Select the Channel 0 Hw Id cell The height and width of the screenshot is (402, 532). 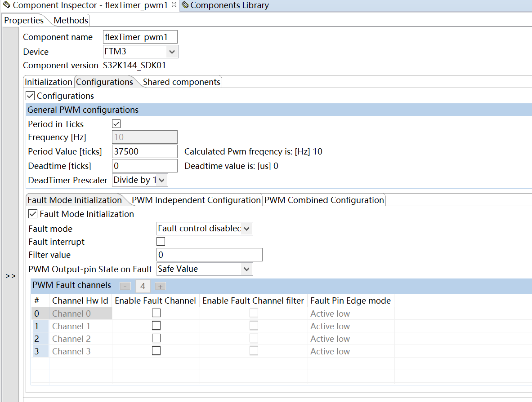click(x=80, y=314)
